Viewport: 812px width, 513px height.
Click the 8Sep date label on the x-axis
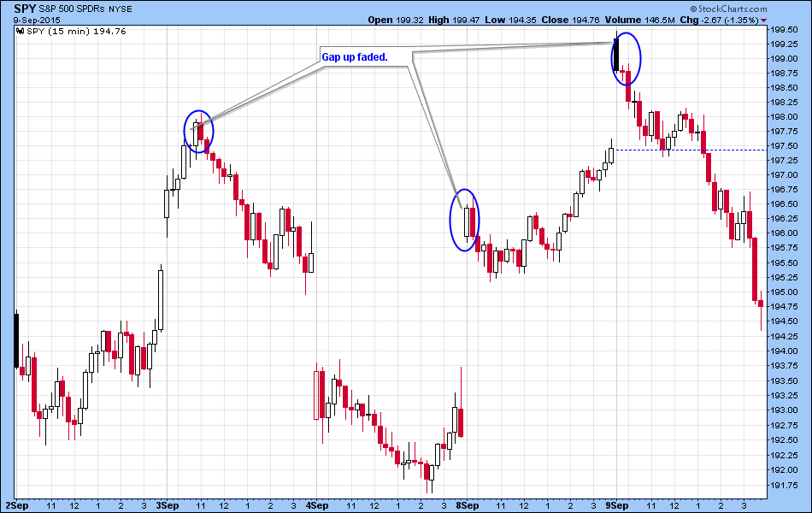(467, 506)
